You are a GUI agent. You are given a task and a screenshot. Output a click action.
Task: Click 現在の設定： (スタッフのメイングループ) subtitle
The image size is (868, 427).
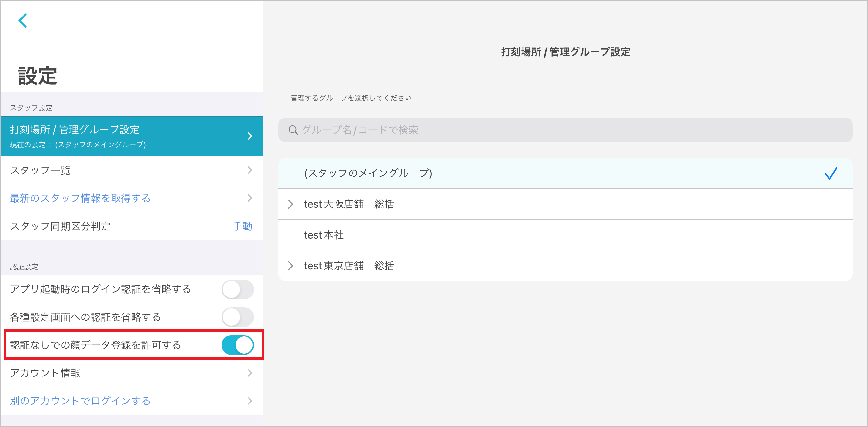click(78, 145)
